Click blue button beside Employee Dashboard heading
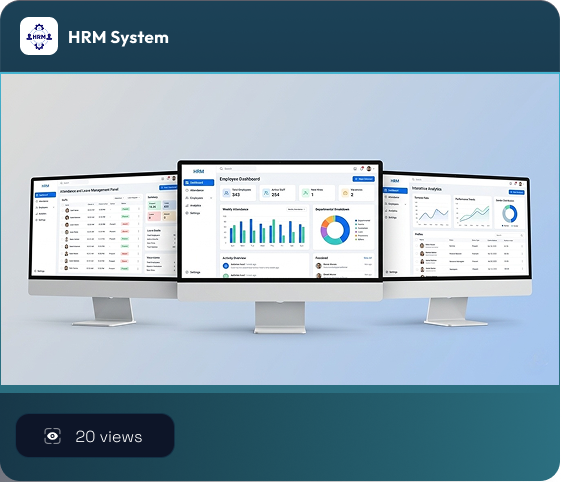This screenshot has height=482, width=562. pos(363,179)
